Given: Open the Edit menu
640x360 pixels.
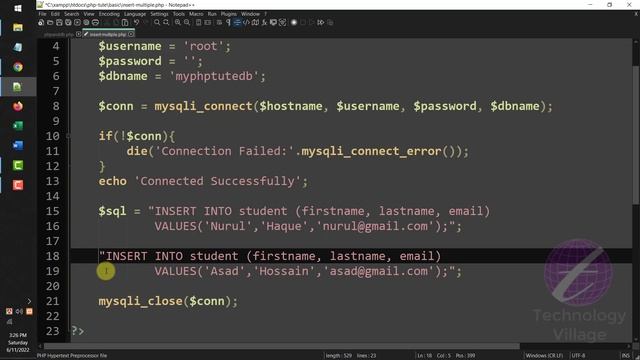Looking at the screenshot, I should pyautogui.click(x=55, y=14).
